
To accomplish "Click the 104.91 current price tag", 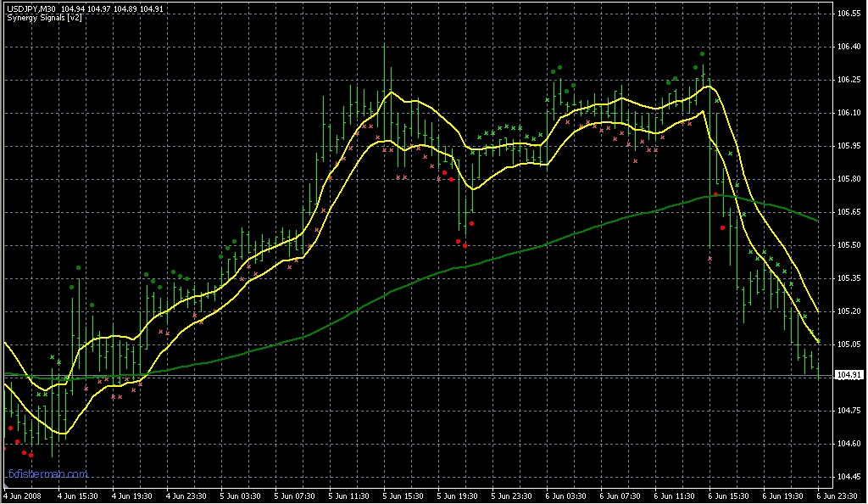I will 849,374.
